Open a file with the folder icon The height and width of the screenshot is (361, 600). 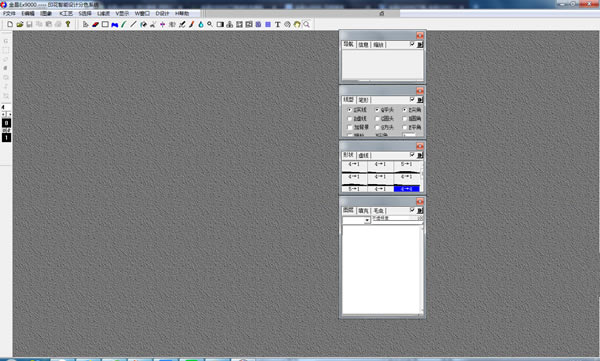click(20, 24)
